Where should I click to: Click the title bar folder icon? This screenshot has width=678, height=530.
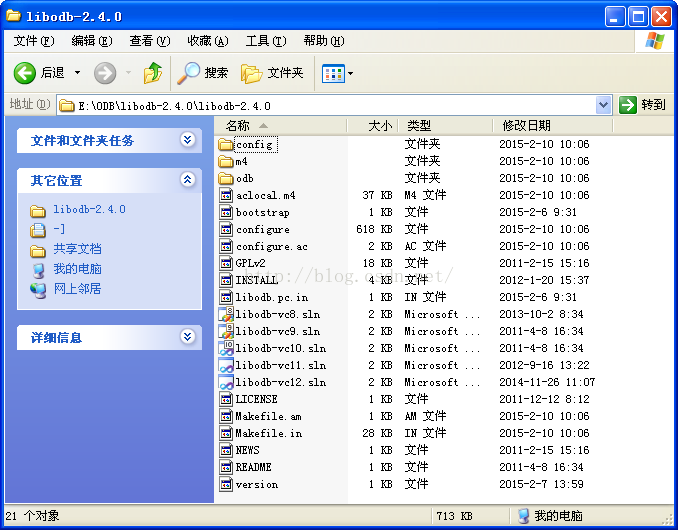pyautogui.click(x=13, y=16)
